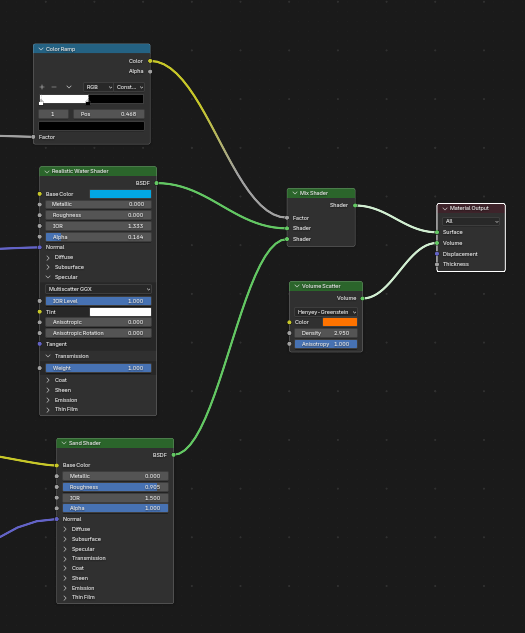Screen dimensions: 525x633
Task: Collapse the Volume Scatter node
Action: 297,286
